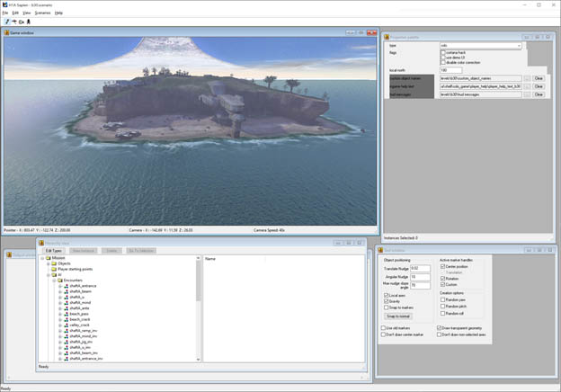561x392 pixels.
Task: Toggle the Gravity checkbox
Action: click(386, 301)
